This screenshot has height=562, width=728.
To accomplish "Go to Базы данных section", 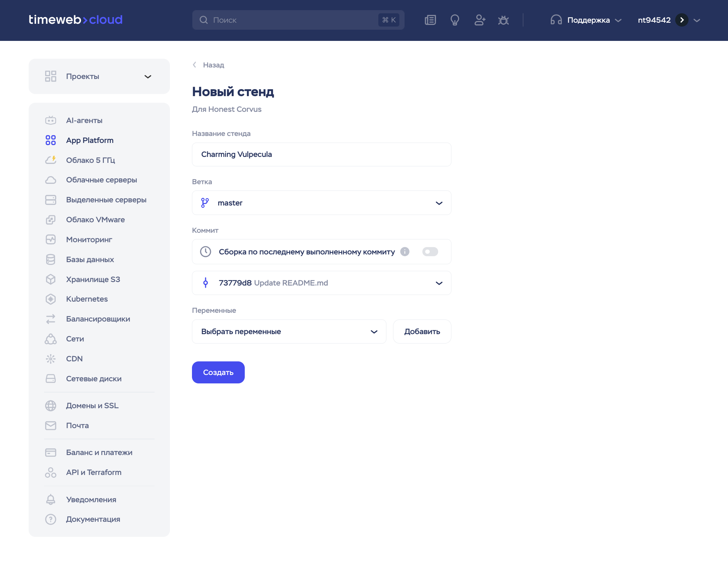I will tap(90, 259).
